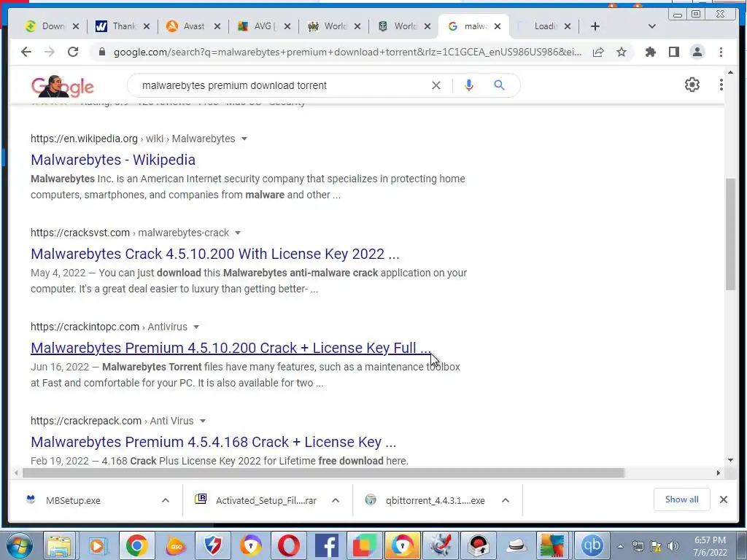
Task: Open the Chrome extensions puzzle icon
Action: tap(650, 52)
